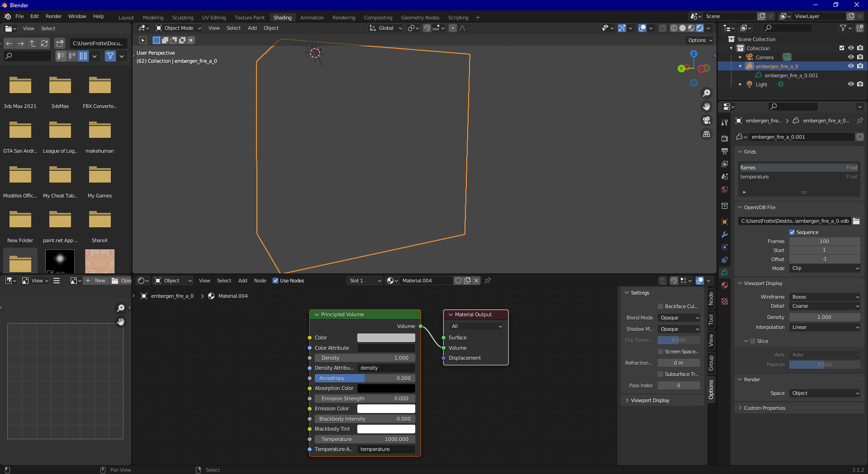Open World properties tab with globe icon
The image size is (868, 474).
point(725,189)
